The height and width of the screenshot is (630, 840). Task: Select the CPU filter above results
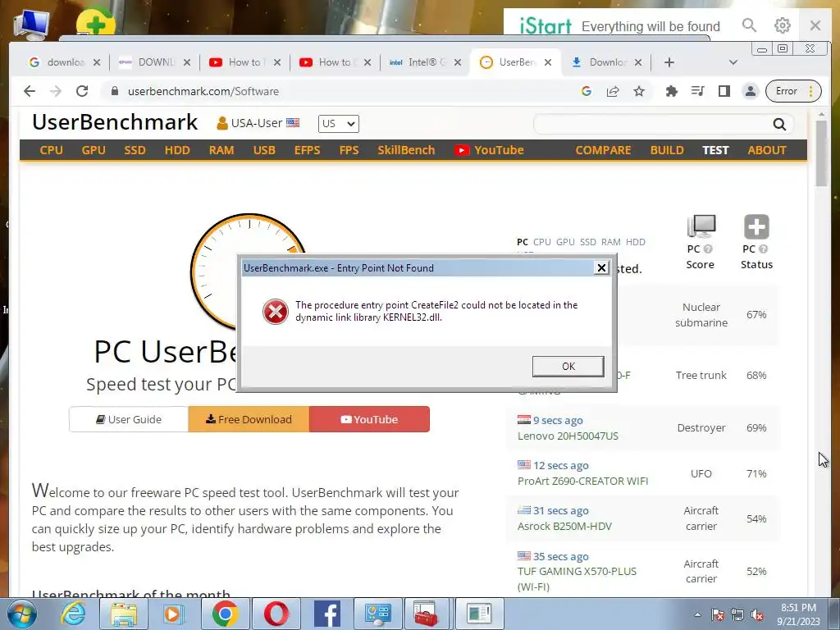[541, 242]
